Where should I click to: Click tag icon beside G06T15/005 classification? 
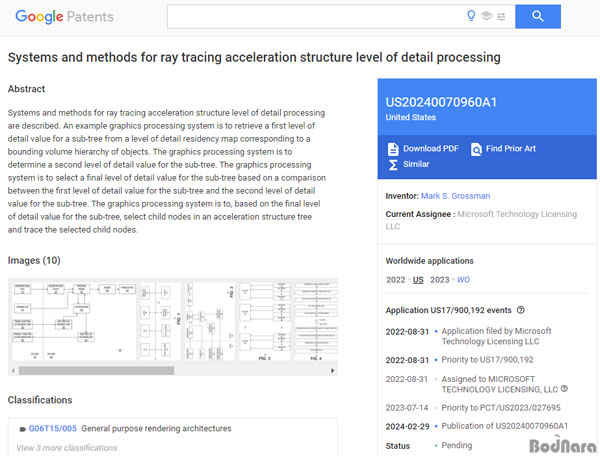pyautogui.click(x=23, y=429)
